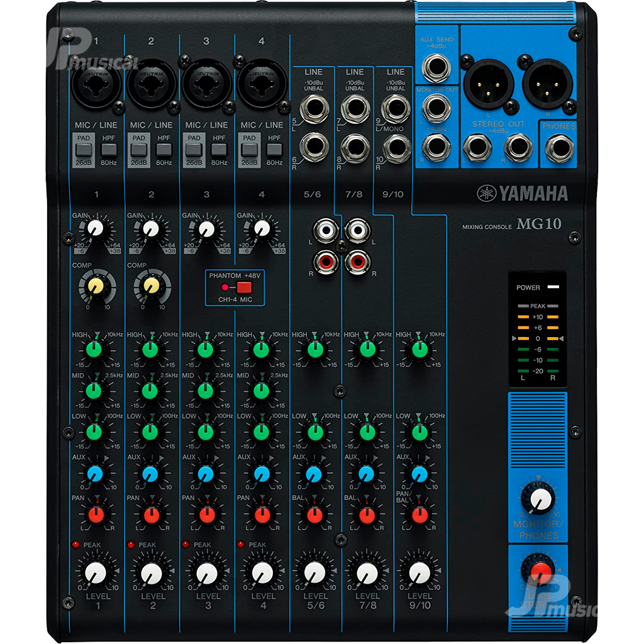The width and height of the screenshot is (644, 644).
Task: Click the channel 1 PEAK LED indicator
Action: click(75, 545)
